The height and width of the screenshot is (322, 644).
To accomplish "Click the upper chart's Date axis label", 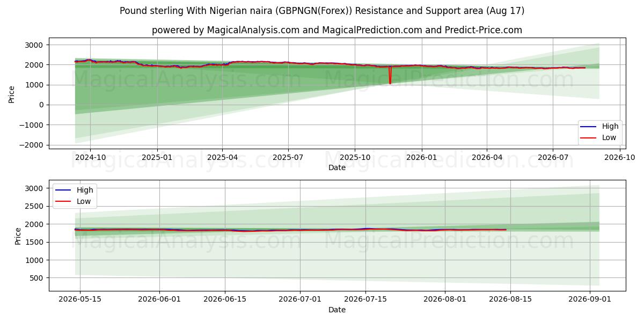I will coord(337,167).
